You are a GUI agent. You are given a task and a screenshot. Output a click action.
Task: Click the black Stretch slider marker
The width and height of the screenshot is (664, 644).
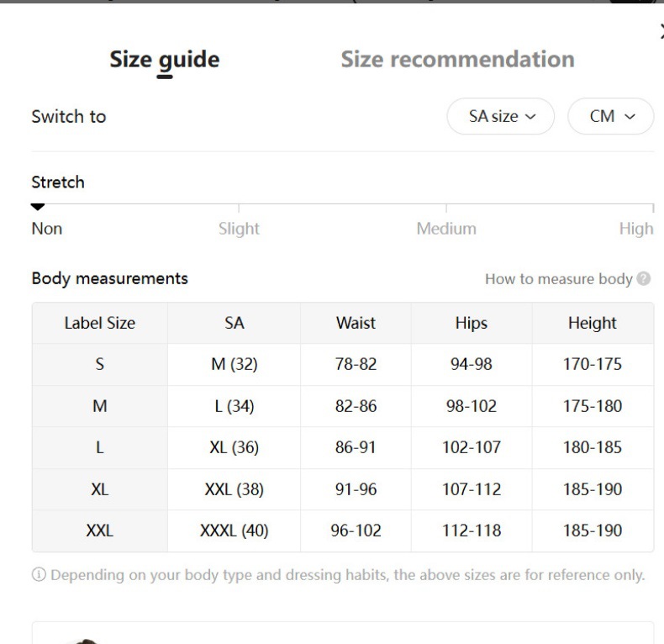point(37,207)
